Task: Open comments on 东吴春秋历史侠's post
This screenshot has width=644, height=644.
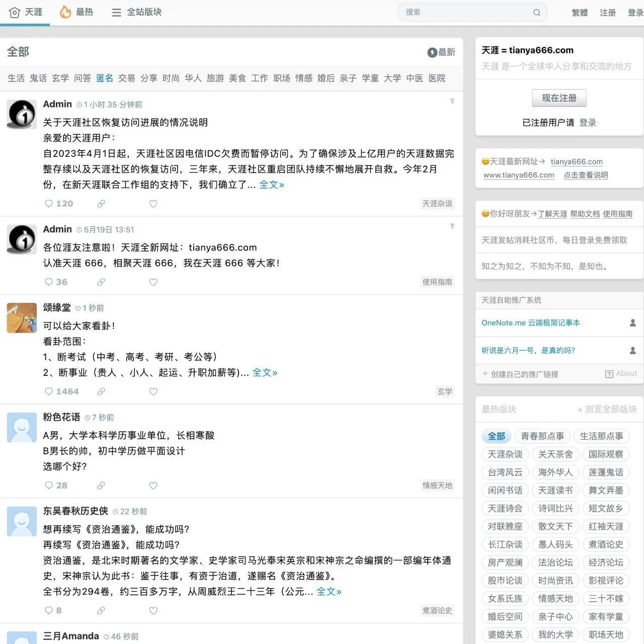Action: [53, 610]
